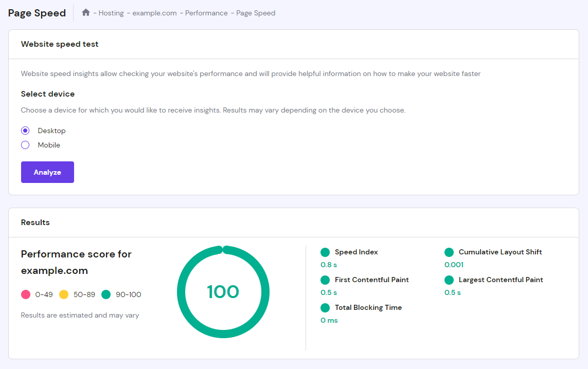The width and height of the screenshot is (588, 369).
Task: Open the Hosting breadcrumb link
Action: click(111, 13)
